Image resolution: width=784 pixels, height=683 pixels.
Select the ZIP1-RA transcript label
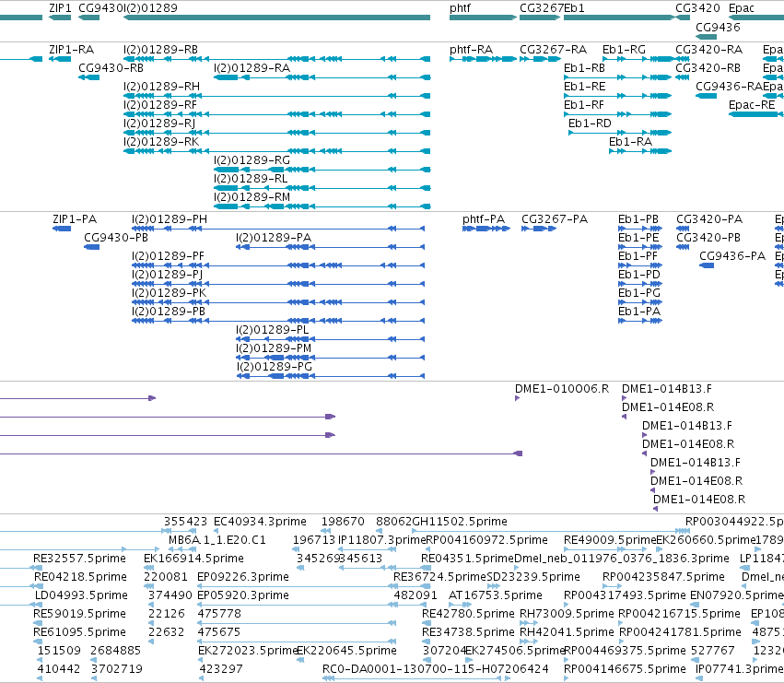click(72, 50)
